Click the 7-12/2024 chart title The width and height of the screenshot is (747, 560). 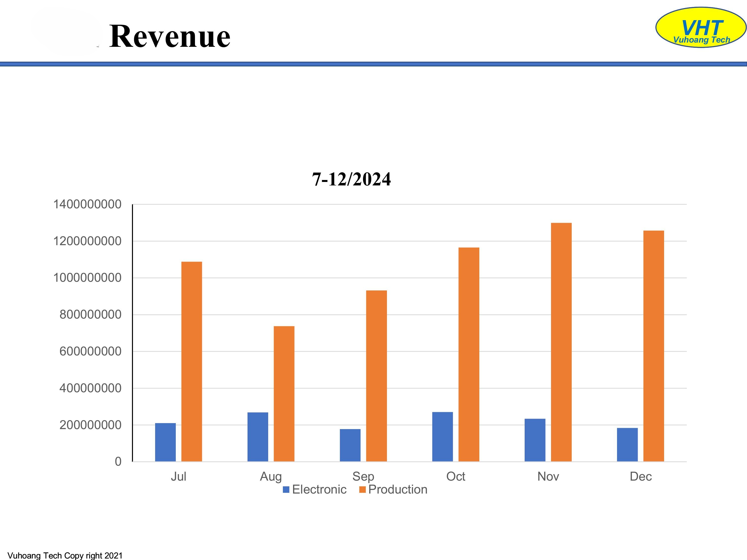(351, 179)
